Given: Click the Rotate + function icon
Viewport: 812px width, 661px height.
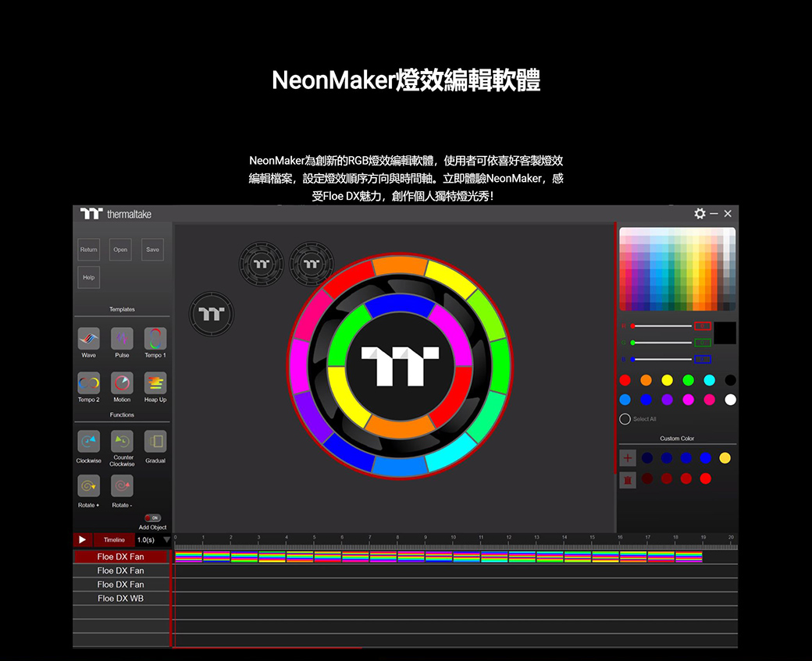Looking at the screenshot, I should click(88, 486).
